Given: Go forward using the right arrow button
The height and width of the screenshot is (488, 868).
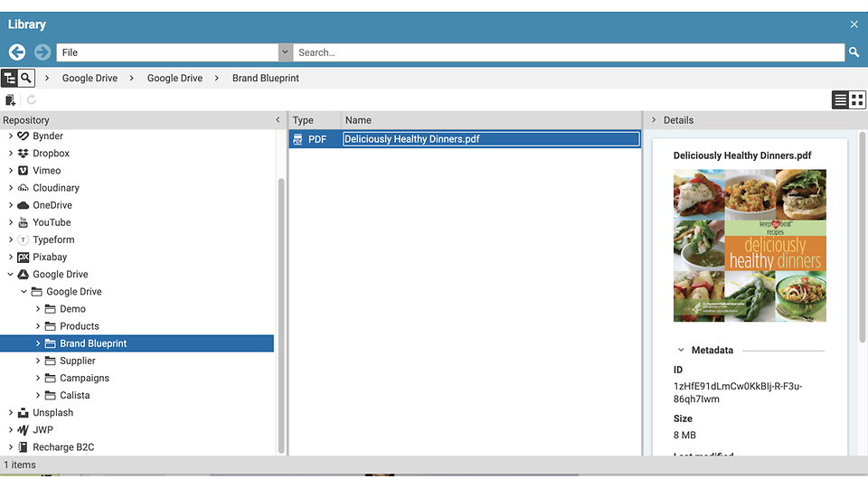Looking at the screenshot, I should pos(42,52).
